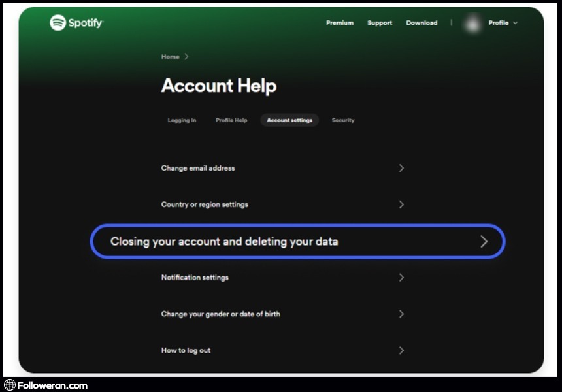Switch to the Logging in tab
This screenshot has width=562, height=392.
click(182, 120)
